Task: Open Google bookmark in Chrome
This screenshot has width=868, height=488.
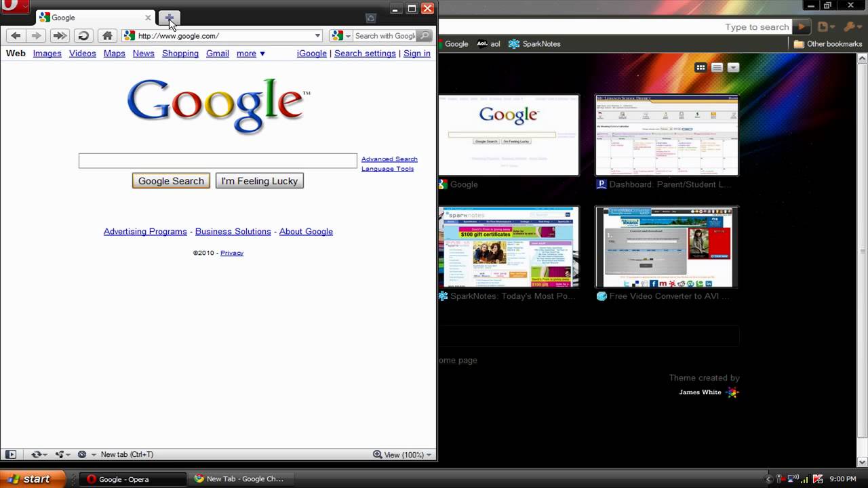Action: pos(453,44)
